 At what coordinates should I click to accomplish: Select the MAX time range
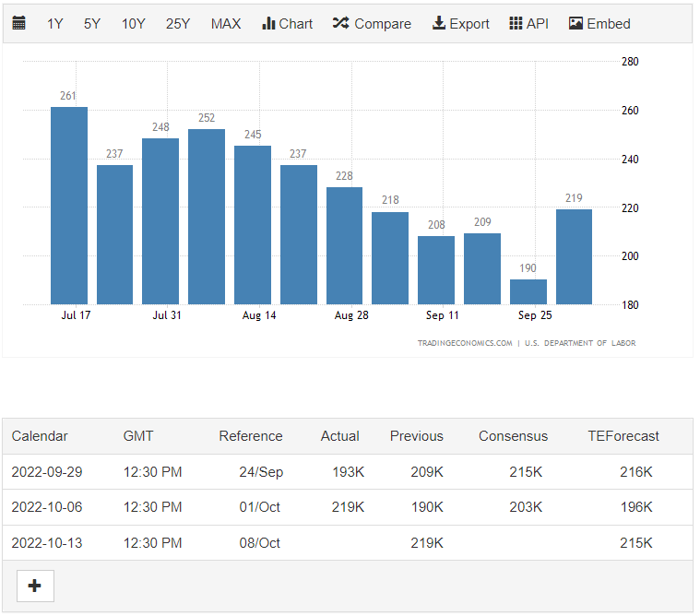point(226,24)
